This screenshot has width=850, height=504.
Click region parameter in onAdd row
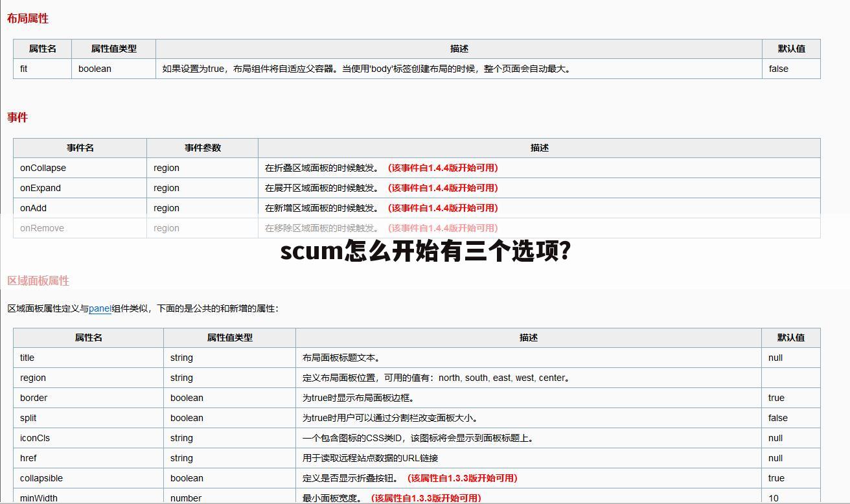[167, 208]
